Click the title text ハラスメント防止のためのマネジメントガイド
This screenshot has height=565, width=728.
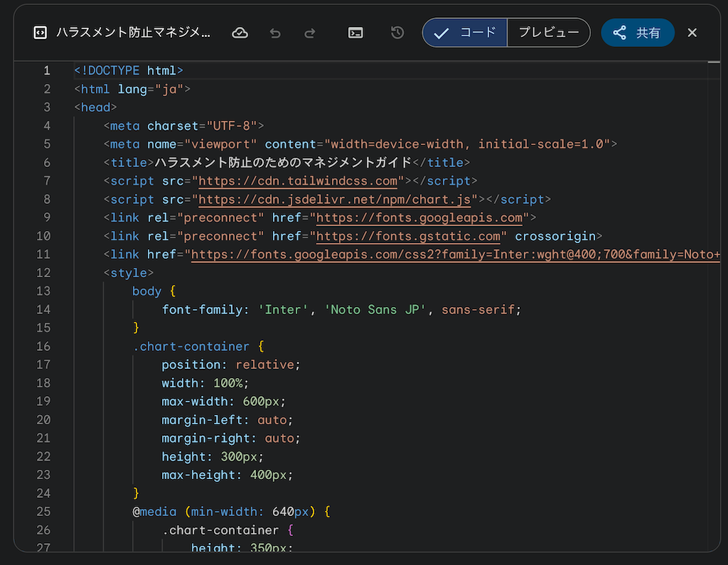[x=283, y=163]
